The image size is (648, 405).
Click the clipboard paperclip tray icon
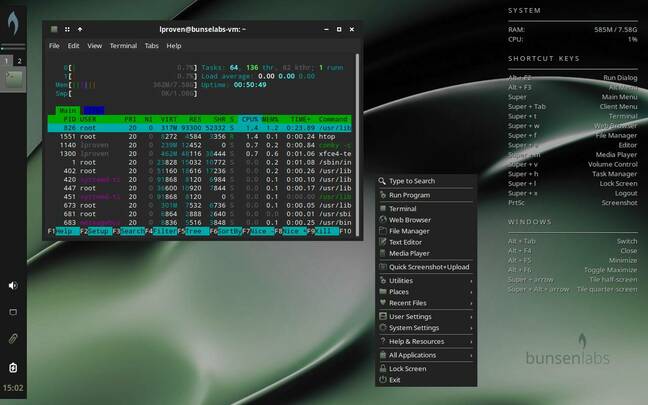(x=13, y=339)
